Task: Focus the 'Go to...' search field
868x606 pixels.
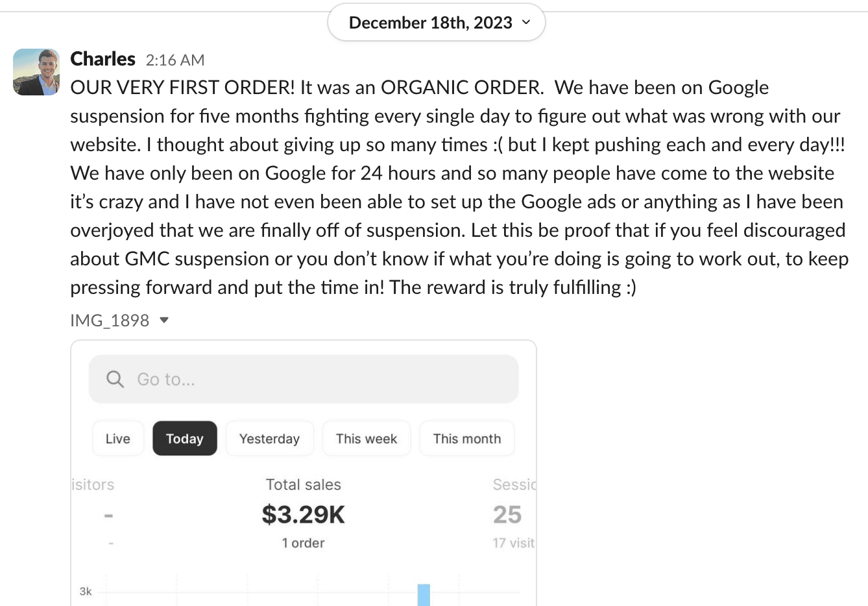Action: coord(311,379)
